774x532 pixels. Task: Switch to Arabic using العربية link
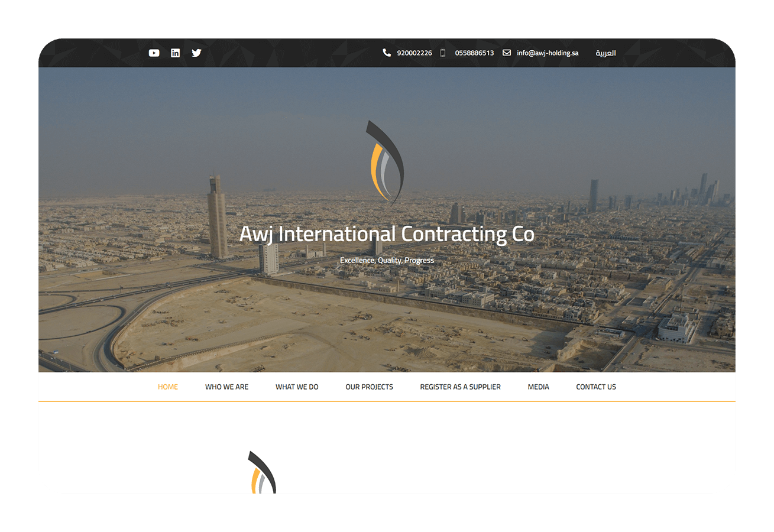pyautogui.click(x=605, y=53)
